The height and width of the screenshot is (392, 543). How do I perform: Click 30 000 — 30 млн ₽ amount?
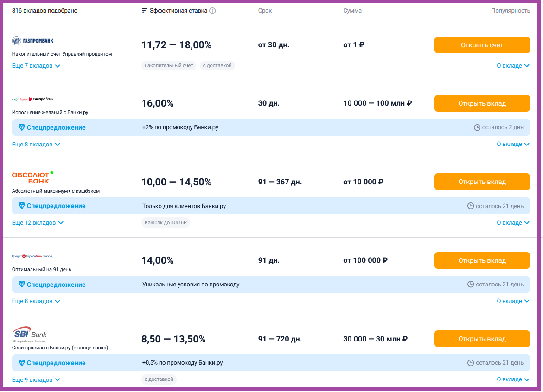[376, 339]
